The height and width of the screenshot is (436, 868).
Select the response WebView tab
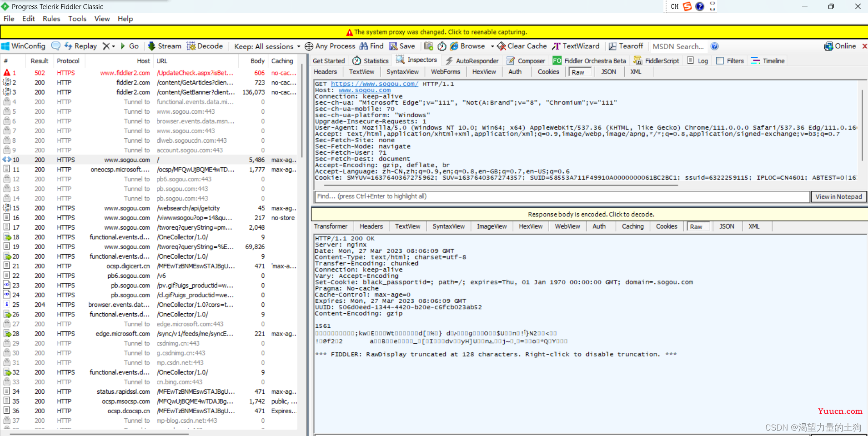coord(567,226)
